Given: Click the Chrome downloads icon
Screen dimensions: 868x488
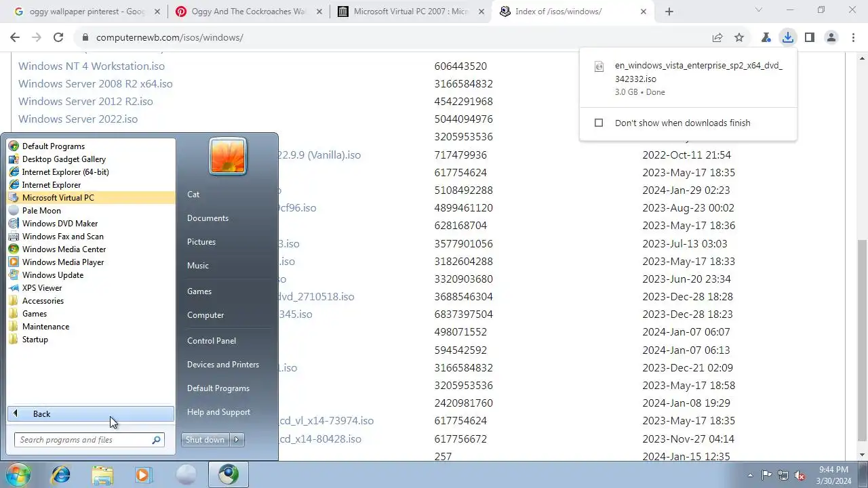Looking at the screenshot, I should coord(787,37).
